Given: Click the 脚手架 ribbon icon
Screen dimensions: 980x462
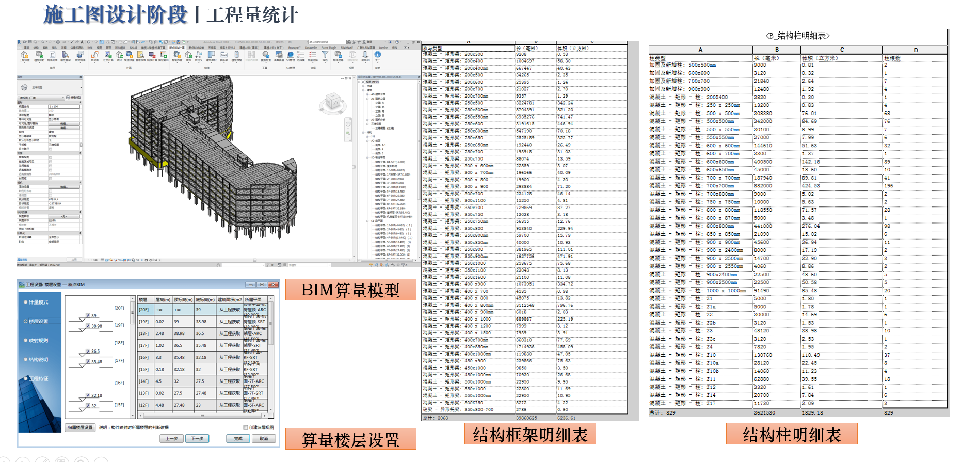Looking at the screenshot, I should pyautogui.click(x=224, y=56).
